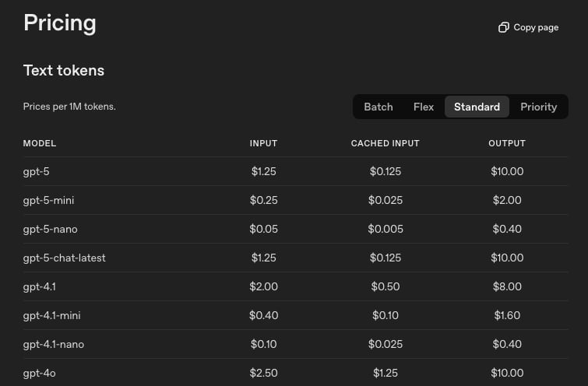Switch to the Flex pricing tab
Screen dimensions: 588x386
[424, 107]
